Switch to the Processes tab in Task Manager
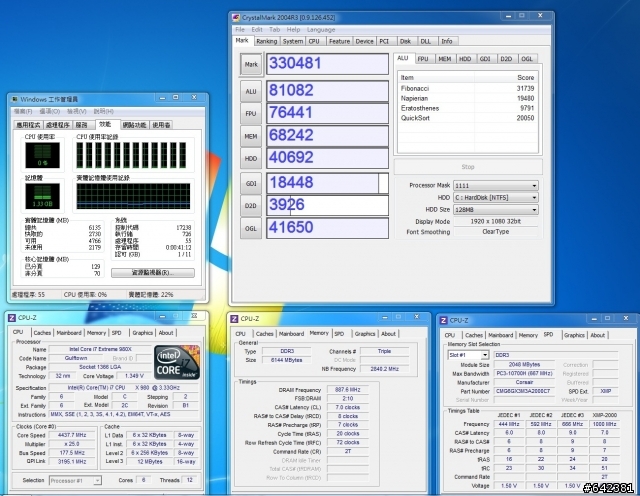Image resolution: width=640 pixels, height=496 pixels. click(58, 125)
